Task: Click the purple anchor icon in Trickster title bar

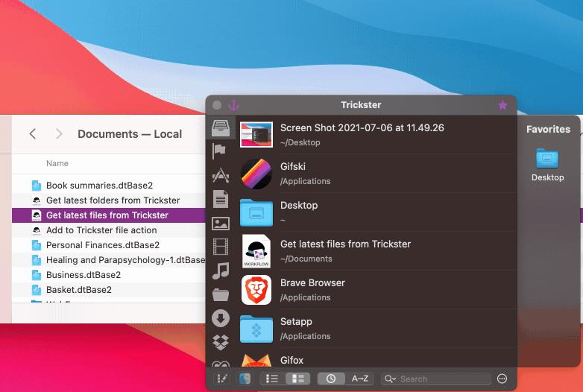Action: click(233, 105)
